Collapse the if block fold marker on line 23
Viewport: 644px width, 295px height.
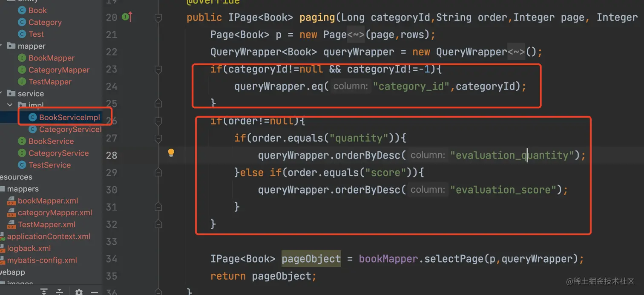point(158,69)
